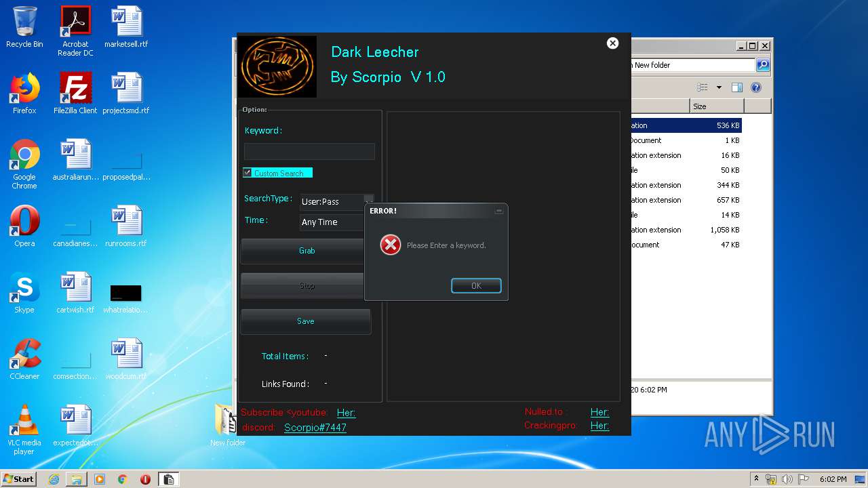The height and width of the screenshot is (488, 868).
Task: Select the 536 KB file row
Action: click(686, 125)
